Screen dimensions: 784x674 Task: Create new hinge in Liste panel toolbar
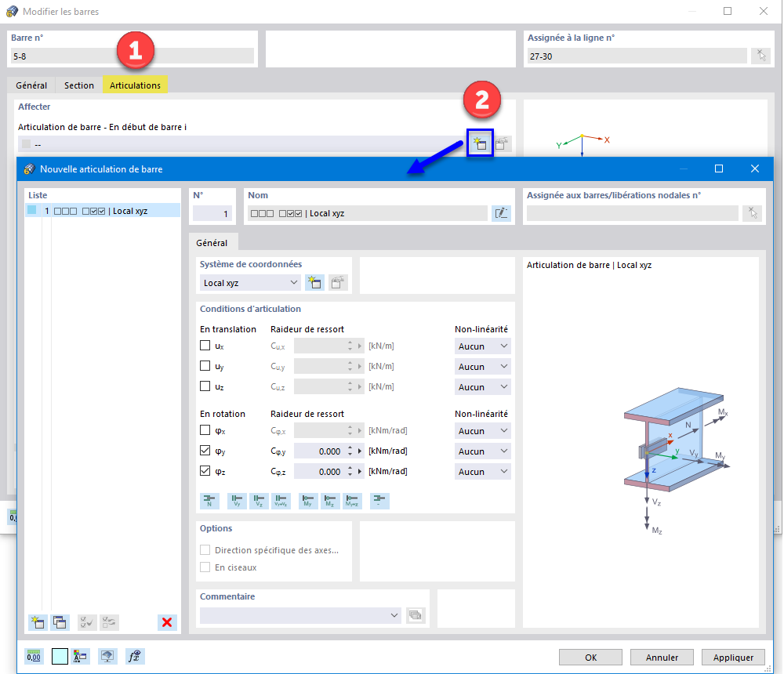38,622
